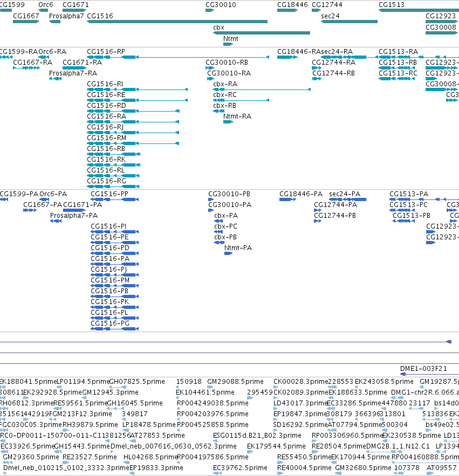The height and width of the screenshot is (476, 459).
Task: Click the CG1667-PA protein label
Action: point(43,205)
